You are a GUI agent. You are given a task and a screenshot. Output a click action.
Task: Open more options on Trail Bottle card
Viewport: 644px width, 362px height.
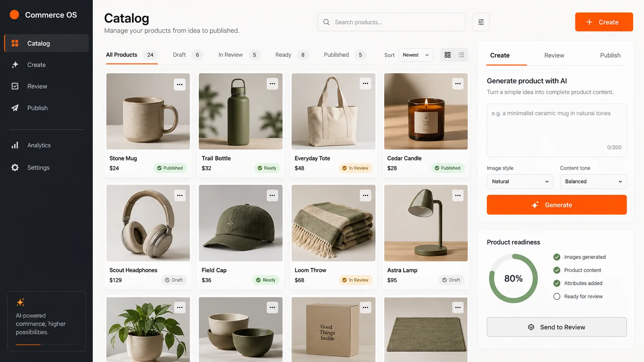[272, 83]
